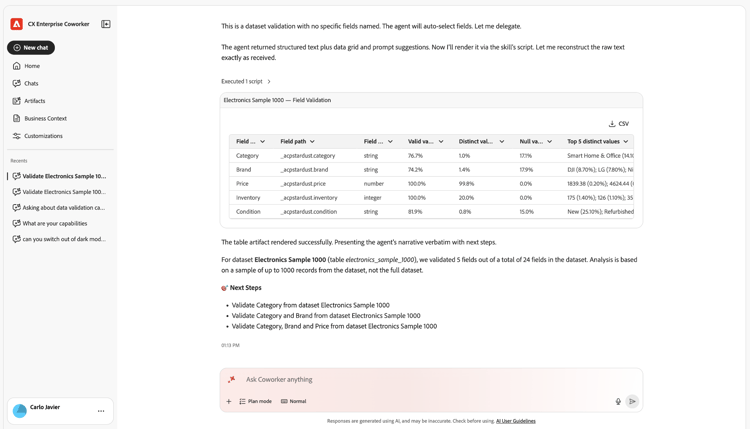Collapse the sidebar panel icon
The image size is (750, 429).
pyautogui.click(x=106, y=24)
